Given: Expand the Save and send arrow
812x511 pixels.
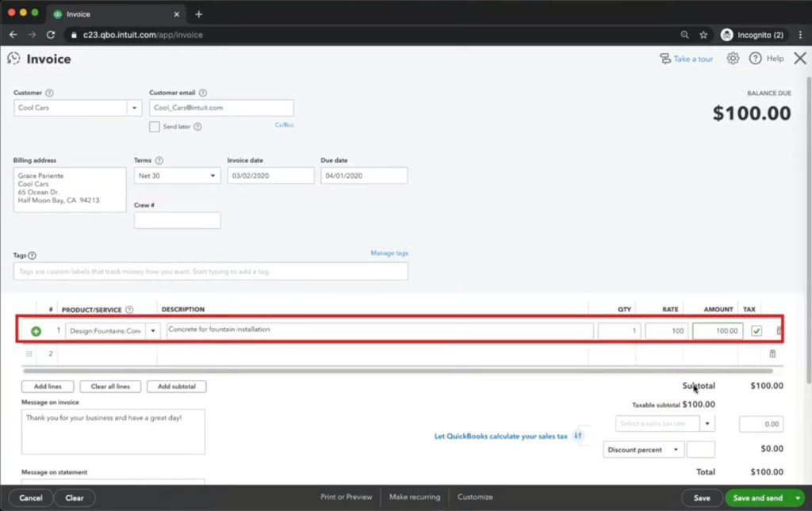Looking at the screenshot, I should point(797,498).
